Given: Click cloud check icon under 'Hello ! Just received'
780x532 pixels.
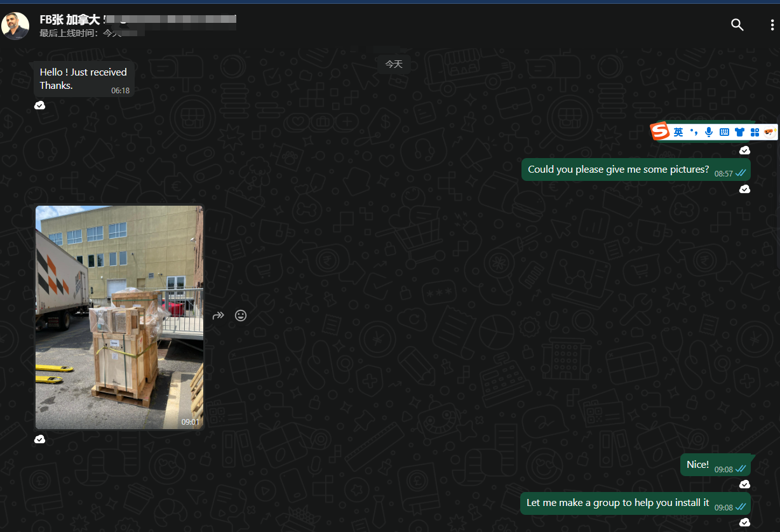Looking at the screenshot, I should click(x=39, y=105).
